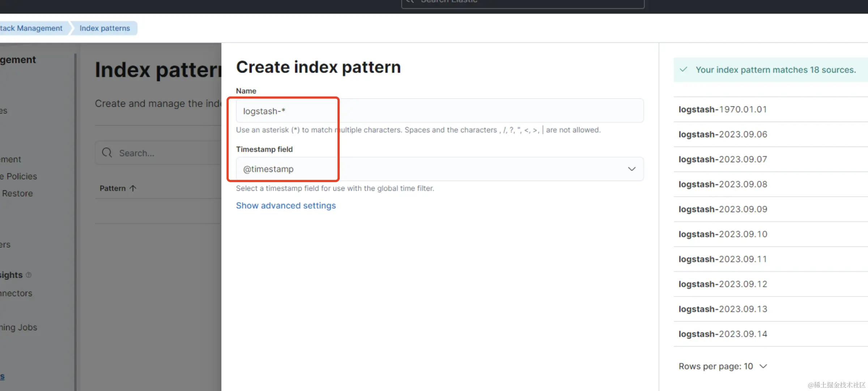Image resolution: width=868 pixels, height=391 pixels.
Task: Click the Search magnifier icon in background
Action: pos(107,153)
